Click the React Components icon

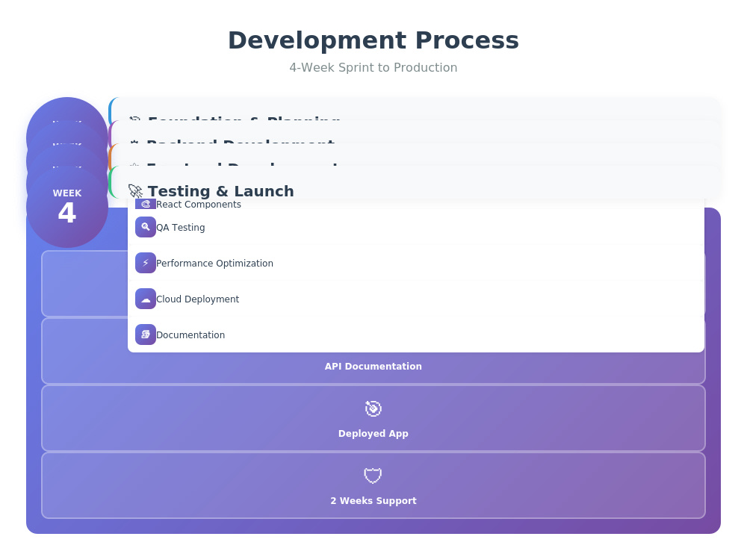[x=146, y=204]
